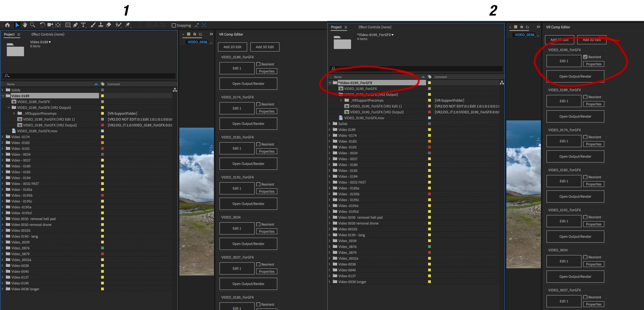Viewport: 644px width, 310px height.
Task: Enable the Snapping checkbox
Action: tap(174, 25)
